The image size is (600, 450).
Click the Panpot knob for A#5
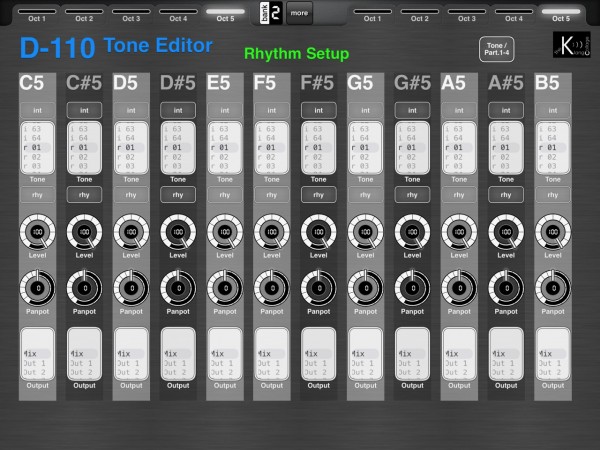click(x=506, y=288)
